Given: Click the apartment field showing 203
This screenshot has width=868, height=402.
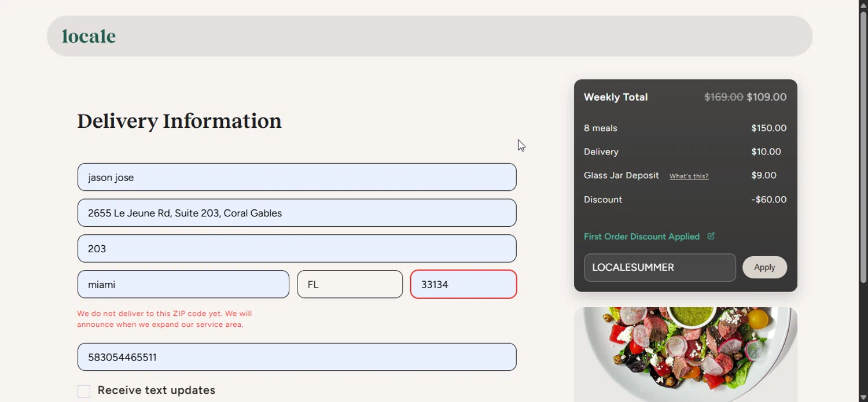Looking at the screenshot, I should click(297, 249).
